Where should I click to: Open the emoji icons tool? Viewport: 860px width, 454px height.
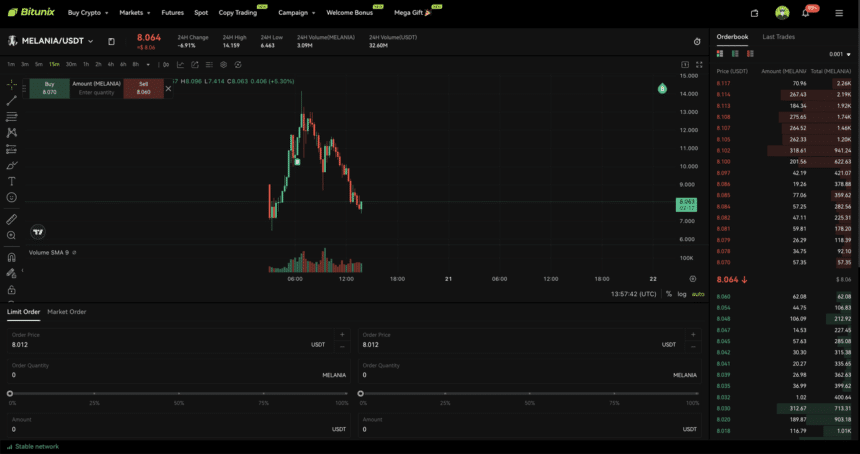tap(12, 197)
